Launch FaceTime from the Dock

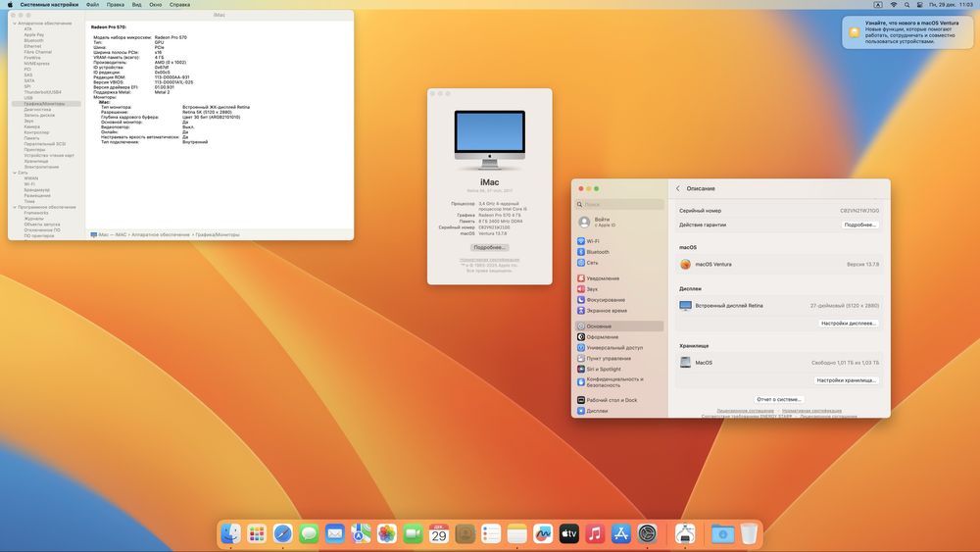click(x=414, y=534)
